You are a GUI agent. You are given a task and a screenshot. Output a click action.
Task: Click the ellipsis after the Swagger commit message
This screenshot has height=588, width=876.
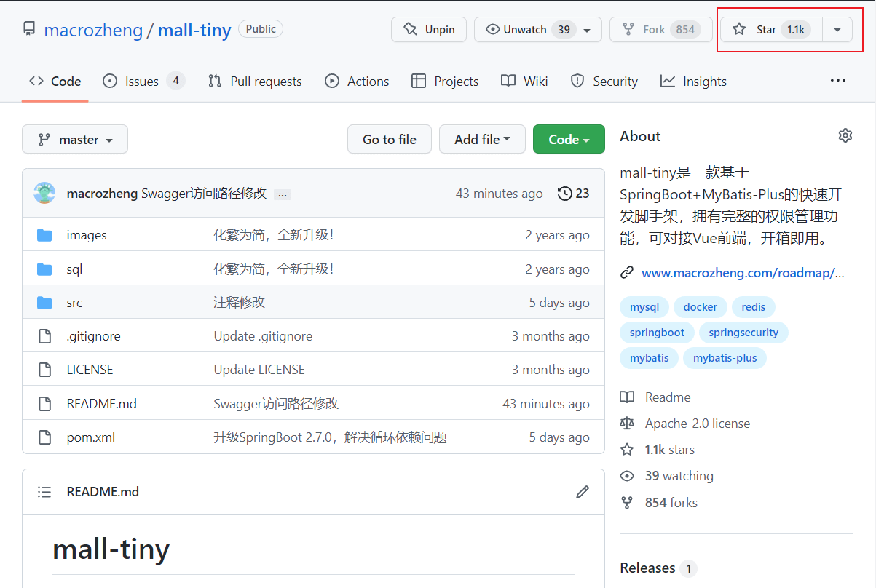(x=282, y=194)
